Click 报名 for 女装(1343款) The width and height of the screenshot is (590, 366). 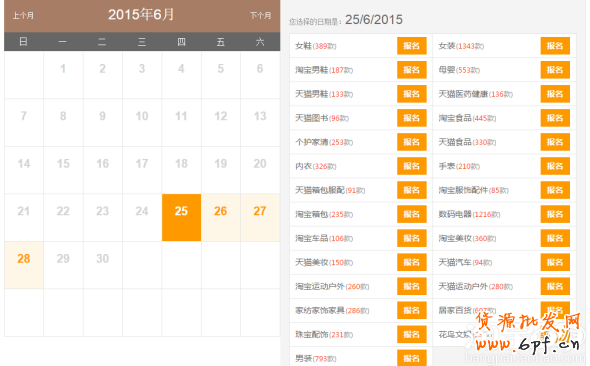[x=555, y=46]
